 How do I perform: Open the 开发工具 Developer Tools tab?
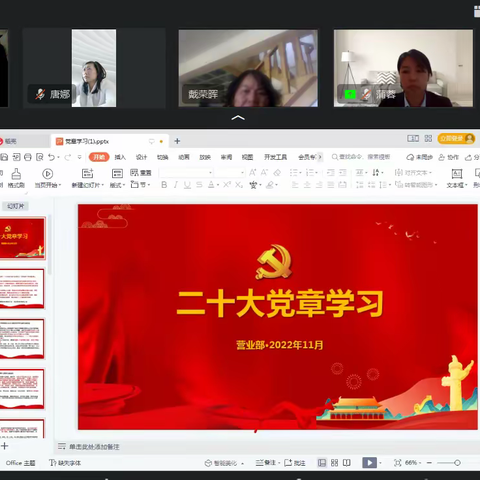(276, 157)
